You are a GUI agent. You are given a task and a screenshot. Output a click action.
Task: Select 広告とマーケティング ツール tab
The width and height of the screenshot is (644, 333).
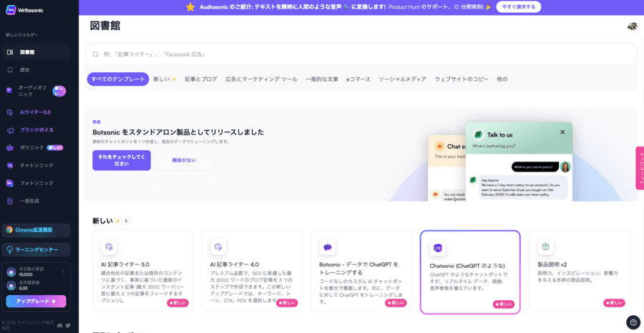261,79
